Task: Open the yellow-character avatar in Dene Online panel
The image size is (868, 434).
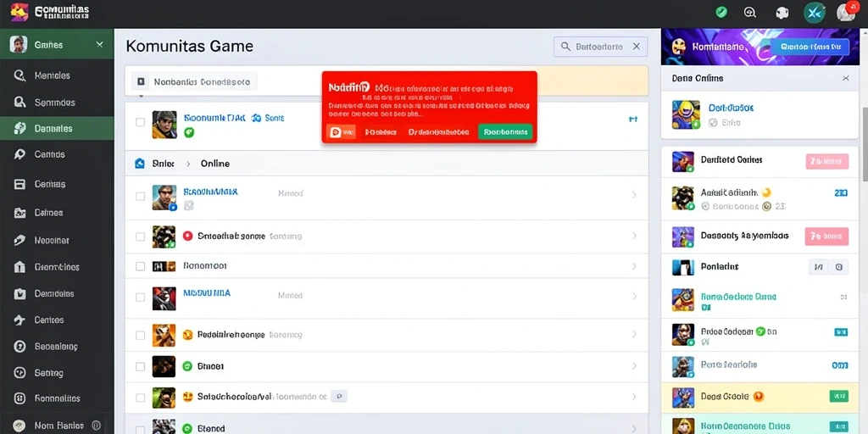Action: [685, 114]
